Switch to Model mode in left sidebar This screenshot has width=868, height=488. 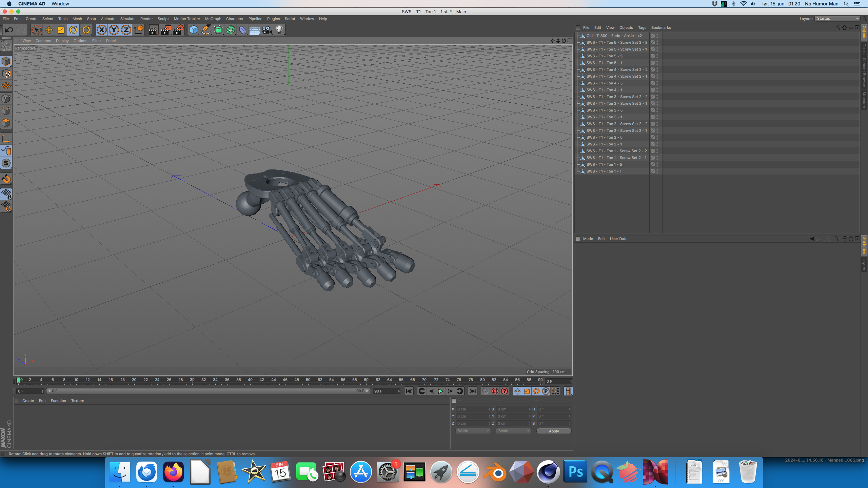pyautogui.click(x=6, y=62)
